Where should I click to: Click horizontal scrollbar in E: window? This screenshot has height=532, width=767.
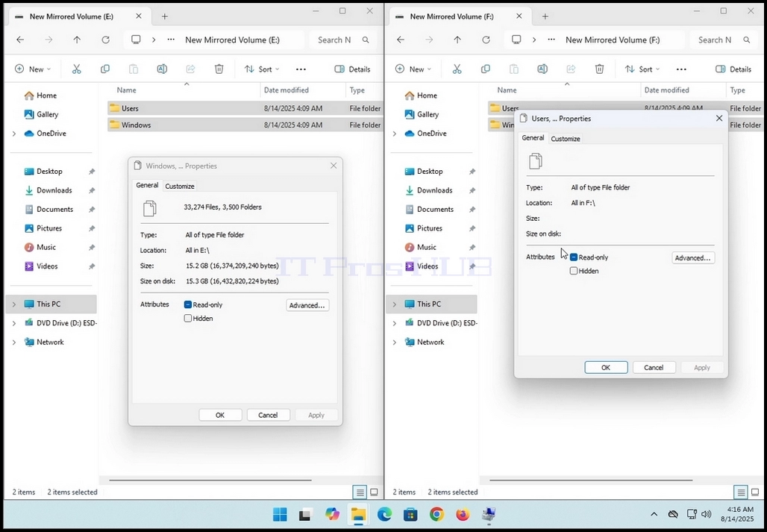(210, 481)
